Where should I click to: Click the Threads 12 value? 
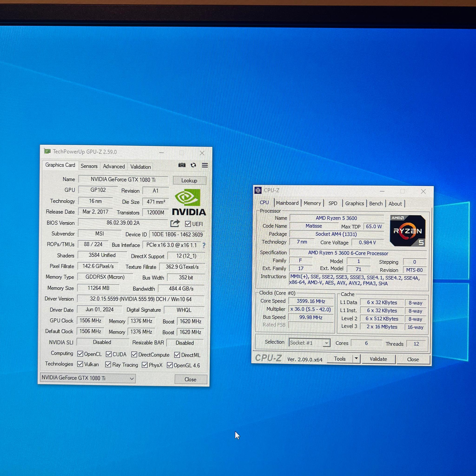tap(416, 344)
